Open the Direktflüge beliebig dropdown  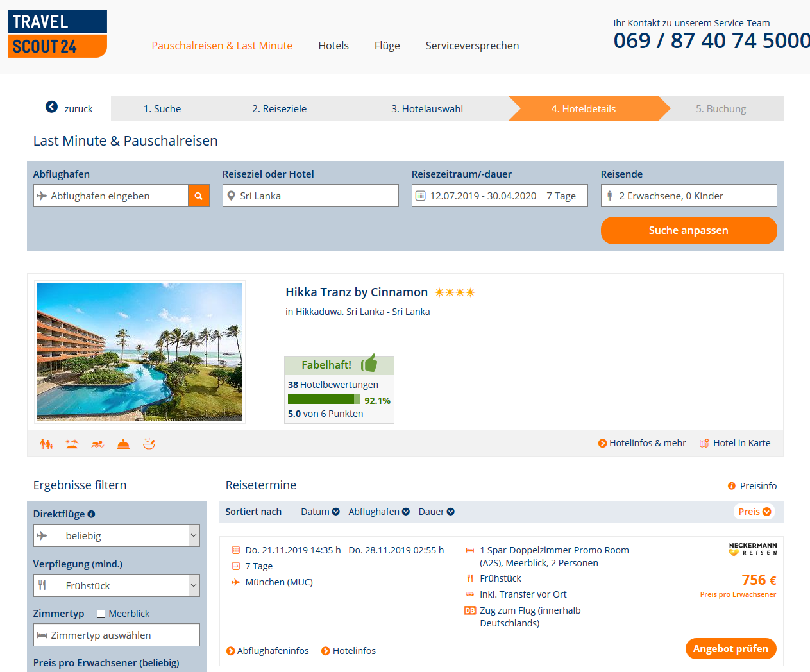pyautogui.click(x=117, y=536)
